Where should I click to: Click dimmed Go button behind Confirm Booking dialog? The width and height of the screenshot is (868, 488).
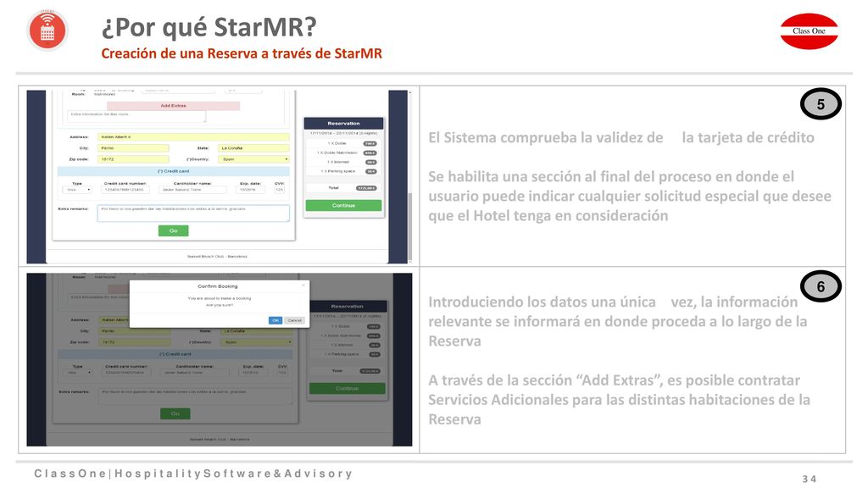[175, 413]
